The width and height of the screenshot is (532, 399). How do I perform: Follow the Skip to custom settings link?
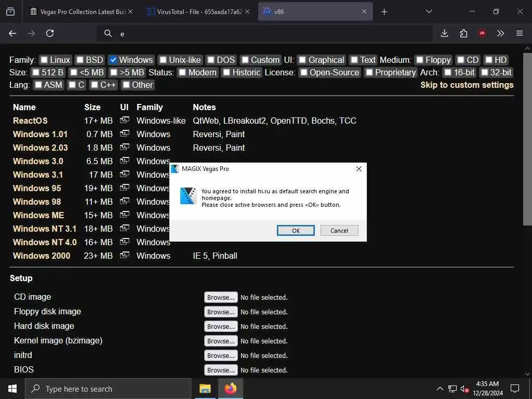pyautogui.click(x=467, y=85)
